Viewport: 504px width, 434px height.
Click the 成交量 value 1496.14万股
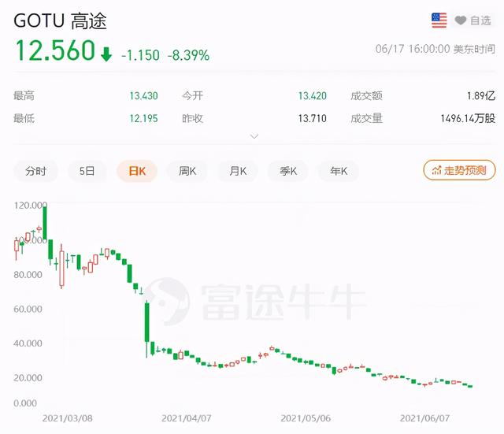(x=468, y=119)
